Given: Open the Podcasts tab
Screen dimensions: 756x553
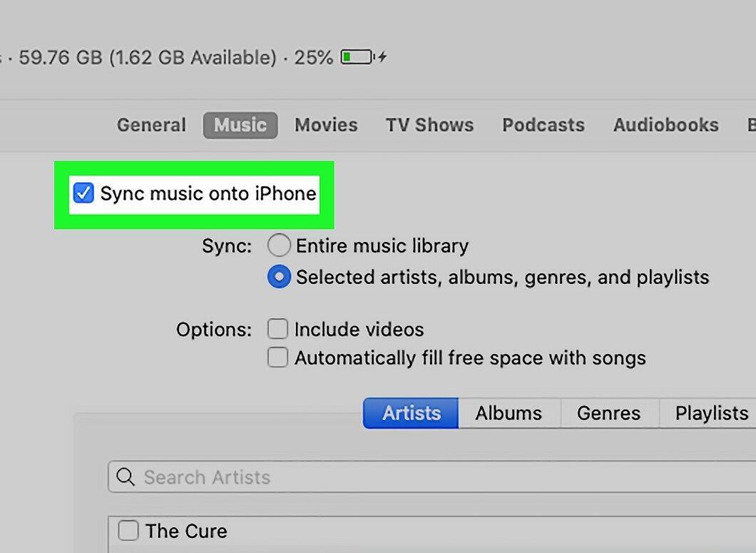Looking at the screenshot, I should (x=543, y=125).
